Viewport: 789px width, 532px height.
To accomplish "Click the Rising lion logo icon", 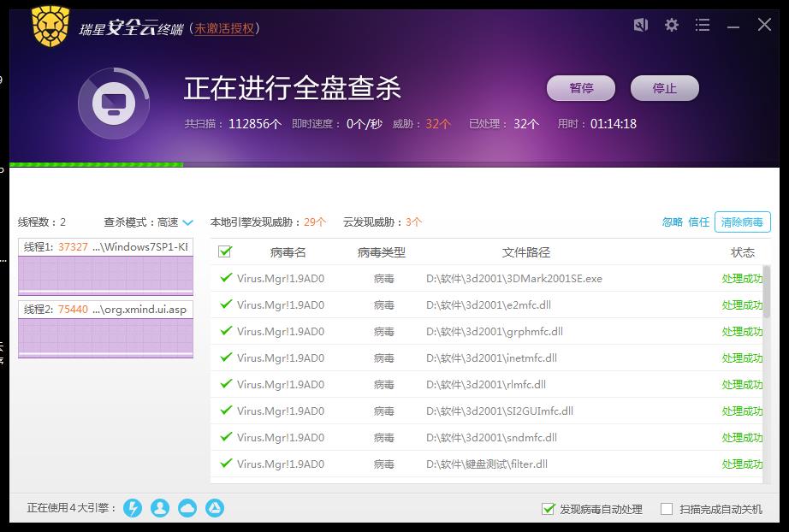I will [x=50, y=27].
